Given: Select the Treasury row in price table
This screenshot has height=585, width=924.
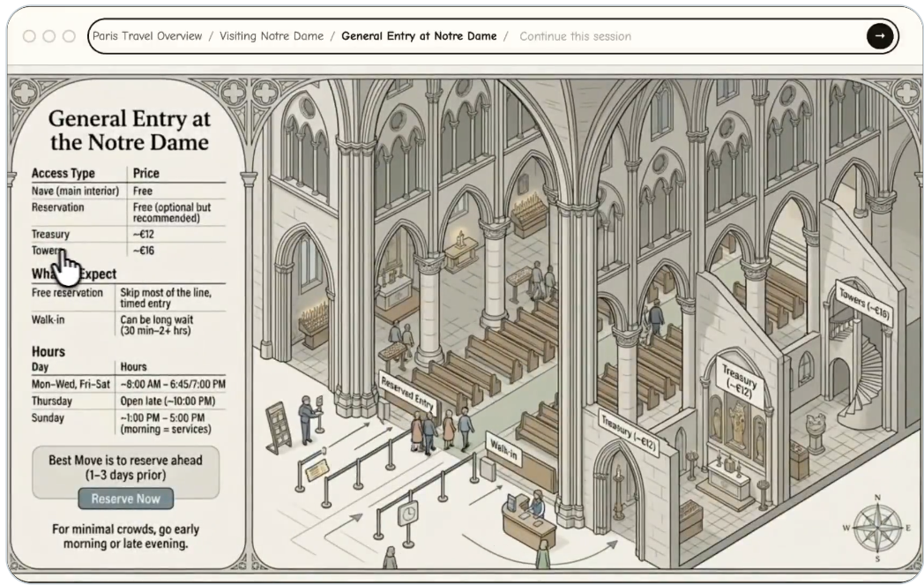Looking at the screenshot, I should pos(128,234).
